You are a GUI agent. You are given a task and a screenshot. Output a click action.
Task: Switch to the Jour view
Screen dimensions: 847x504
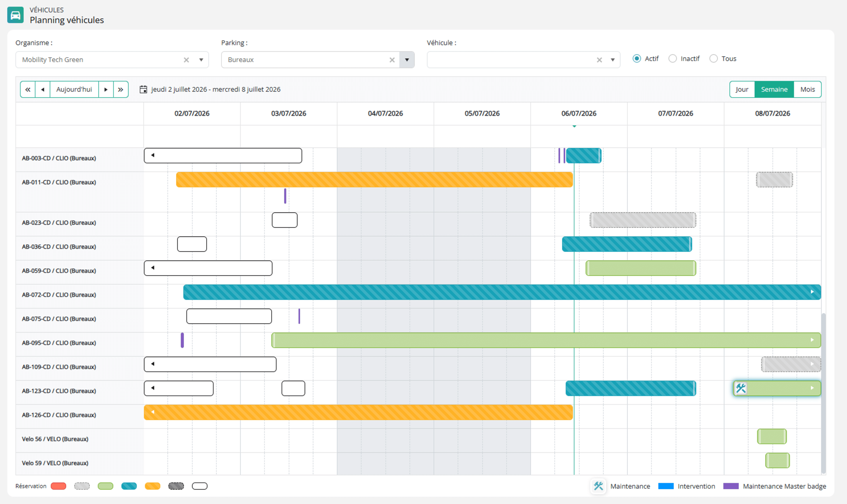[742, 89]
